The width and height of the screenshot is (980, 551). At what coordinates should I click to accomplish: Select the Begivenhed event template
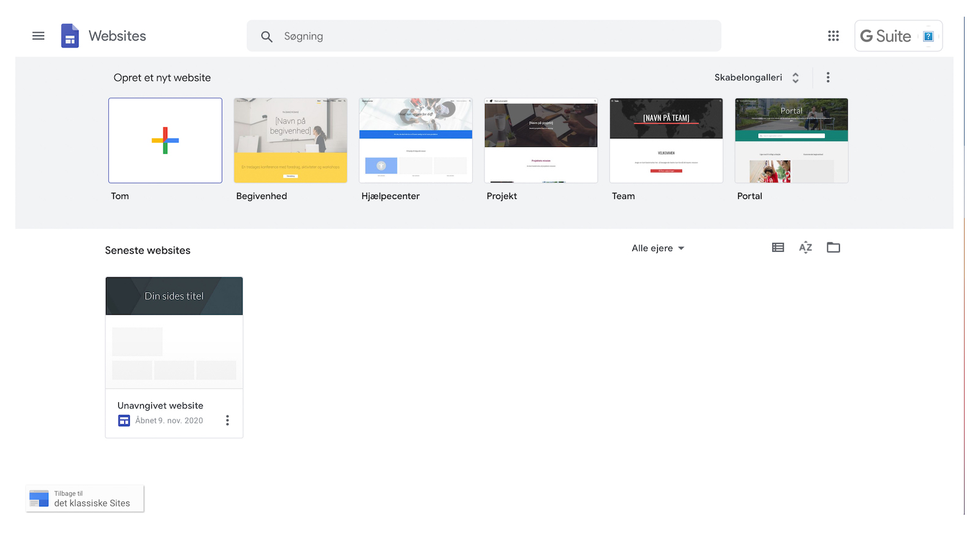(x=290, y=140)
